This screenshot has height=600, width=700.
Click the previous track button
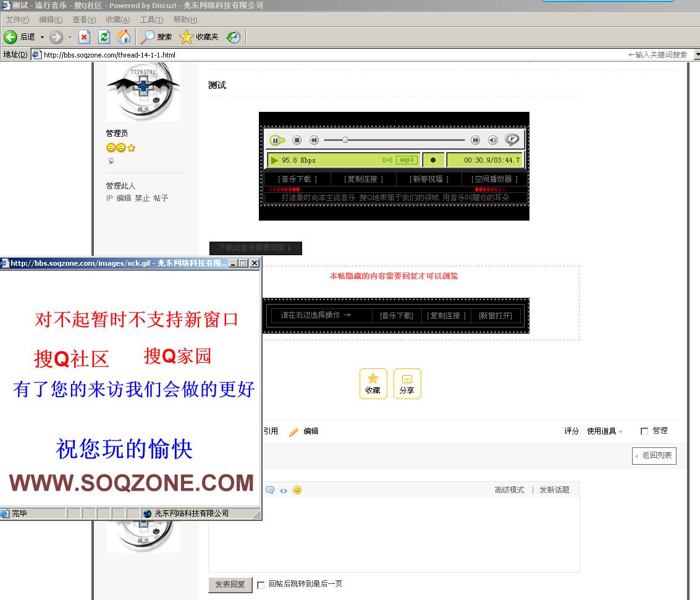314,140
